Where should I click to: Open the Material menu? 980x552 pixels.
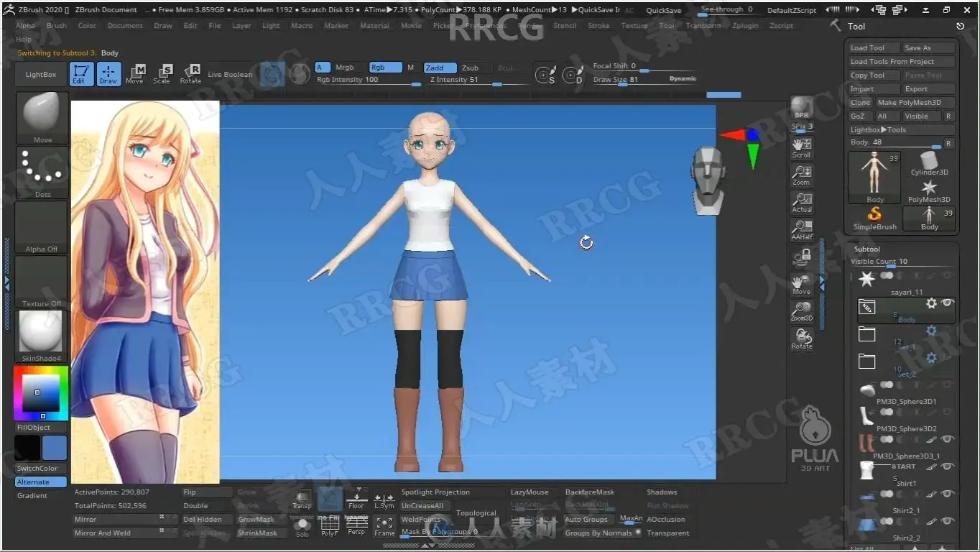[374, 26]
